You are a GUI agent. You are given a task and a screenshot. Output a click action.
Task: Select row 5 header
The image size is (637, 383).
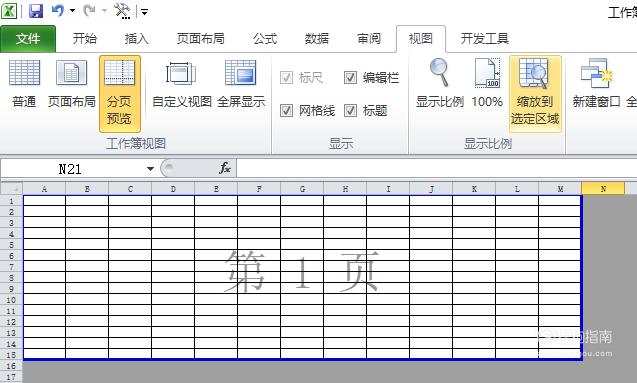pos(11,245)
